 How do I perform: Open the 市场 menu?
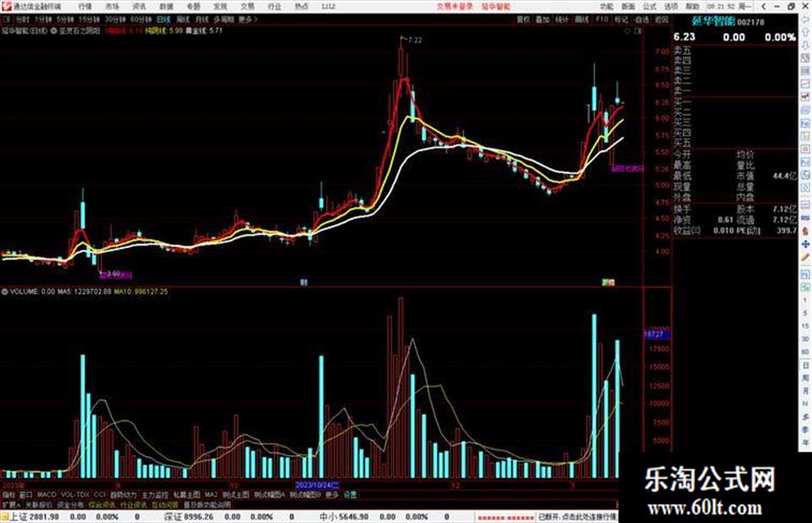point(112,6)
